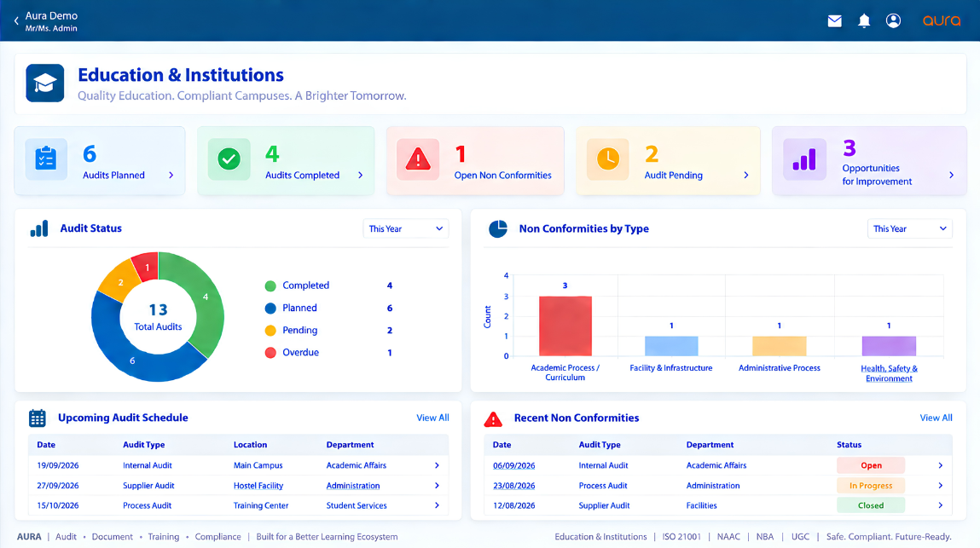Click the red Overdue legend dot
Screen dimensions: 980x548
[x=270, y=353]
